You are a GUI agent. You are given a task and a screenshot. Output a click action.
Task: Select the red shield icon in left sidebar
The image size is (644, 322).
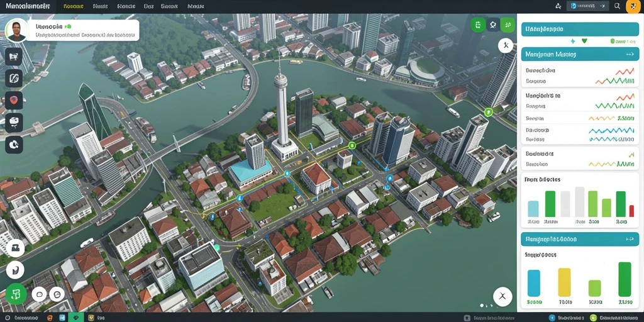(x=14, y=100)
